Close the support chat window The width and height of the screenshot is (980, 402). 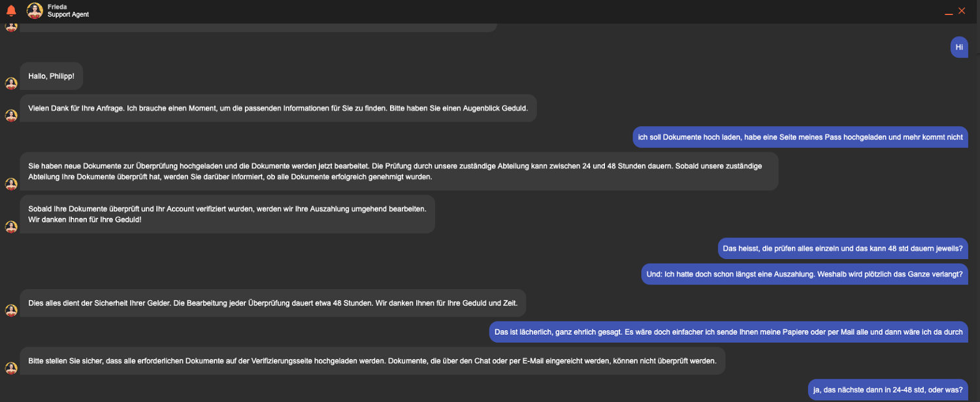962,10
